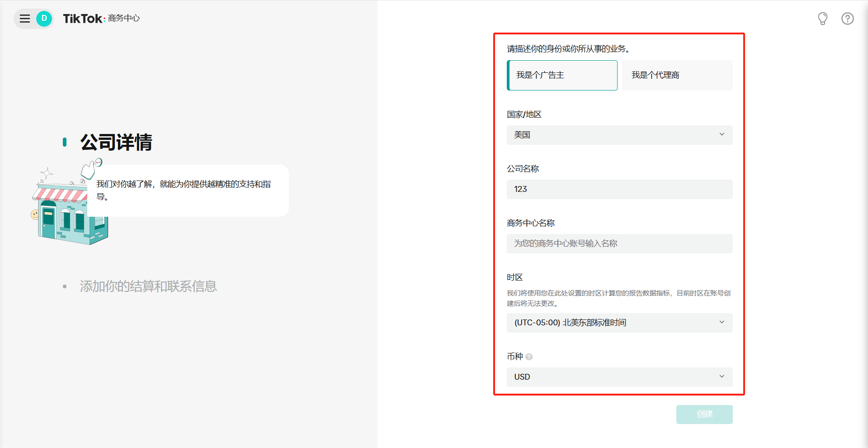Screen dimensions: 868x448
Task: Click the 商务中心 text next to the logo
Action: 124,19
